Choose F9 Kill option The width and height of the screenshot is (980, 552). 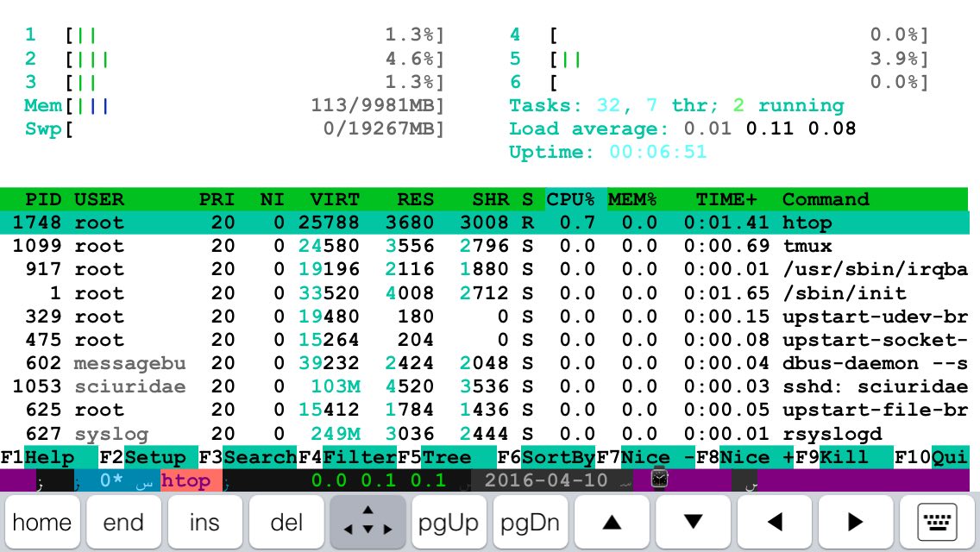pyautogui.click(x=845, y=457)
